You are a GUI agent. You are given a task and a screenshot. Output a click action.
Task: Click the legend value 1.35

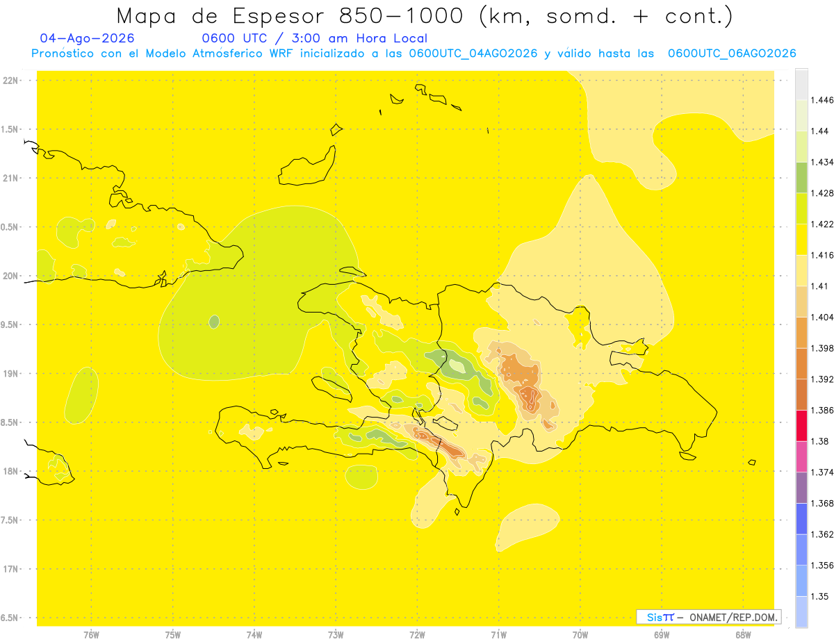point(819,596)
